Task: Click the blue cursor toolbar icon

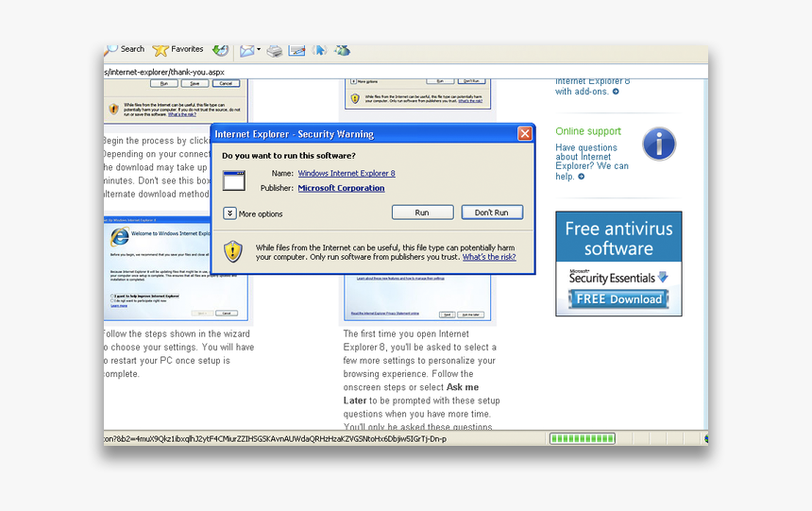Action: coord(319,50)
